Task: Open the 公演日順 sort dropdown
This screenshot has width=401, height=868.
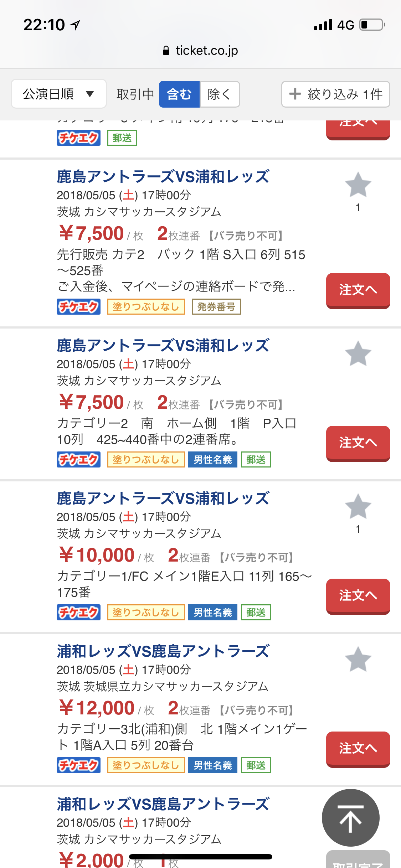Action: 59,94
